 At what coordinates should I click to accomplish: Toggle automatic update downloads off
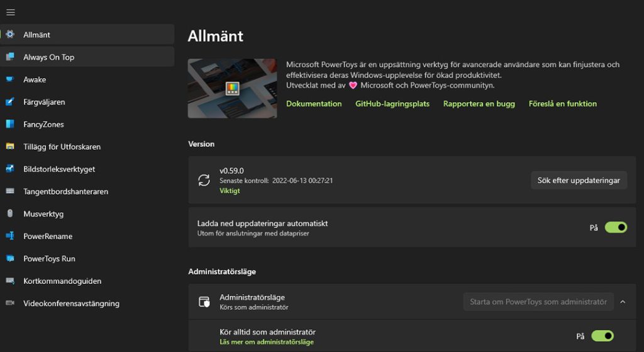(x=616, y=227)
